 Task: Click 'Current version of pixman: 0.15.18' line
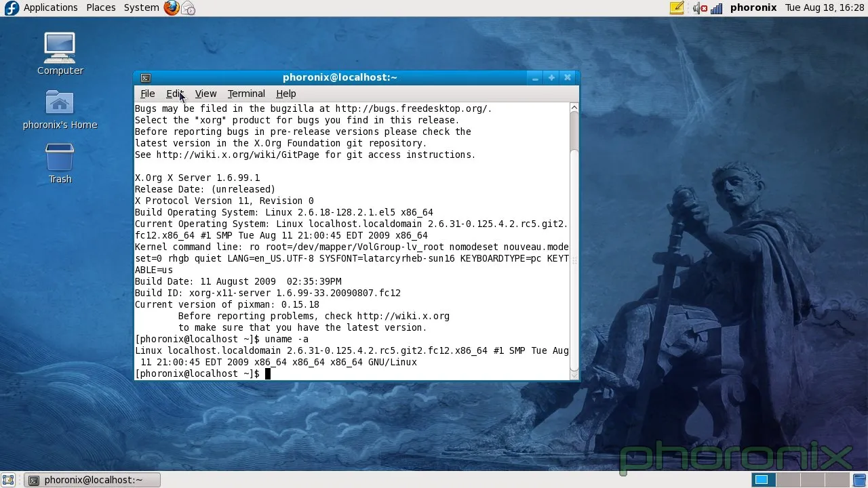227,304
